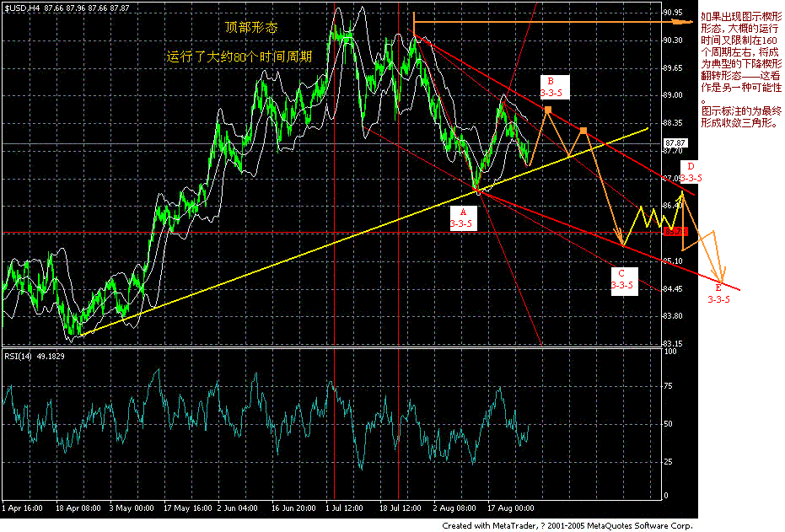Click the red 85.73 price level tag
The width and height of the screenshot is (785, 532).
[675, 232]
